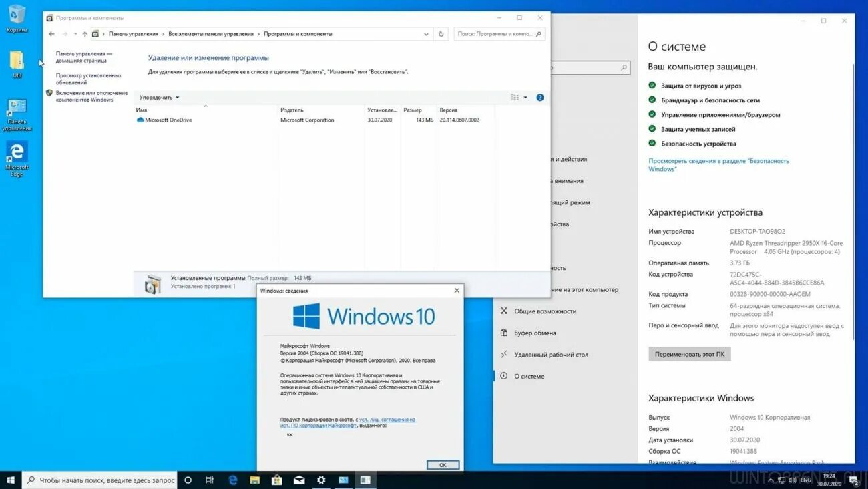Open the view options dropdown arrow

pyautogui.click(x=525, y=98)
